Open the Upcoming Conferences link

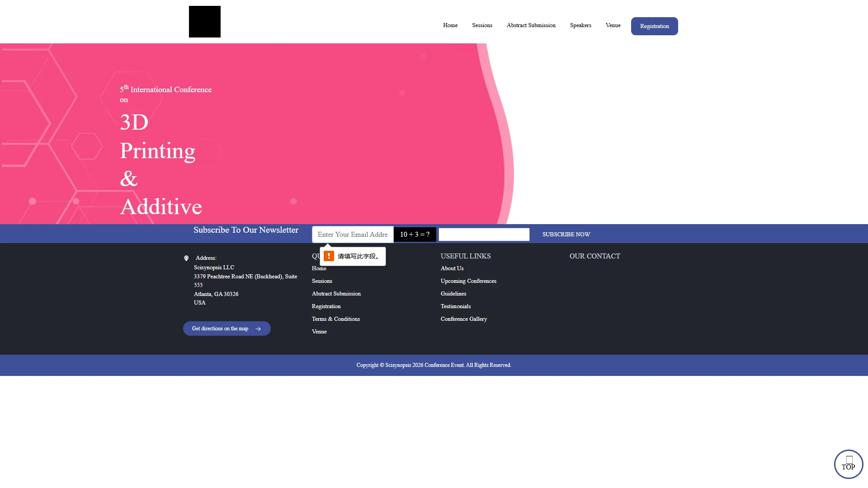click(468, 281)
